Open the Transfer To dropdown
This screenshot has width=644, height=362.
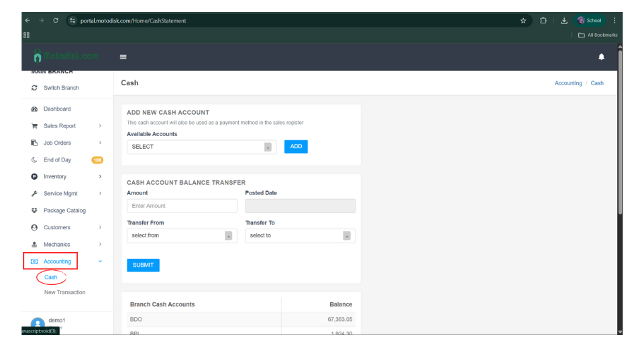[300, 236]
